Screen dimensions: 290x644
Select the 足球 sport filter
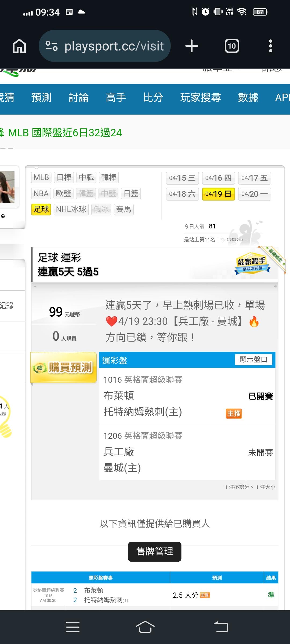[x=41, y=209]
